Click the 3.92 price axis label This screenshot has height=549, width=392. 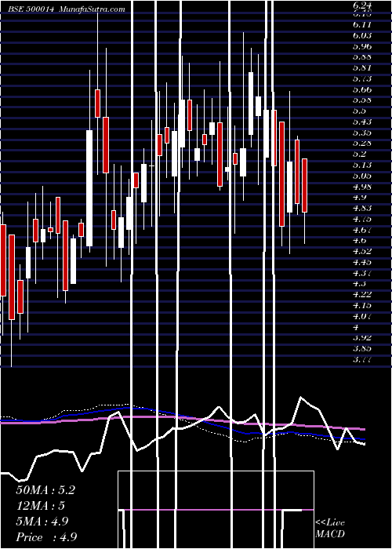361,338
